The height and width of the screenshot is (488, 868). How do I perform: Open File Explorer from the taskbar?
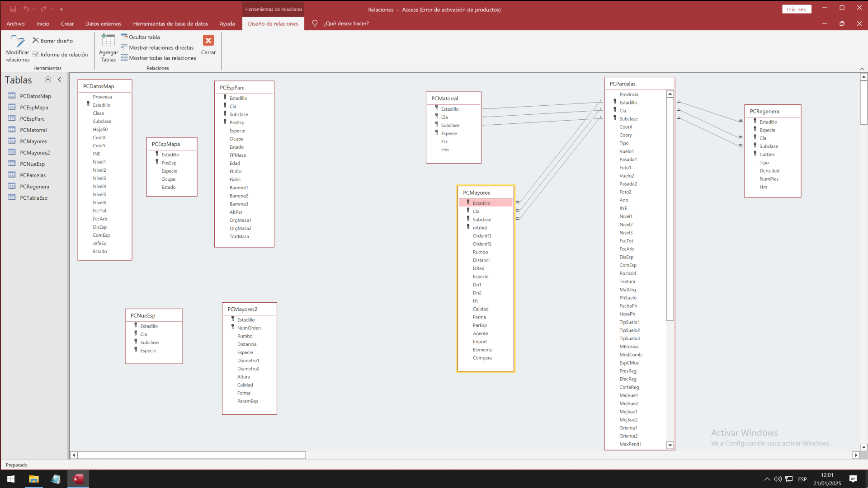pos(34,479)
